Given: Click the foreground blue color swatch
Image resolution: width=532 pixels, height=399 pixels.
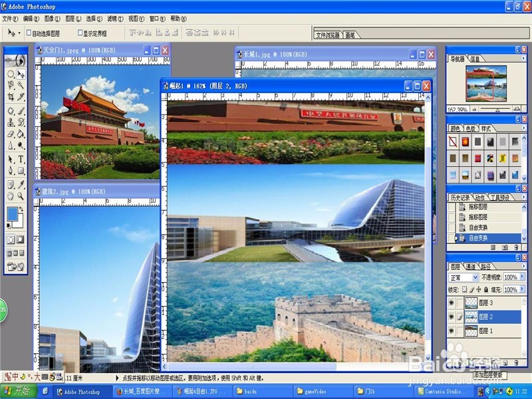Looking at the screenshot, I should 13,213.
